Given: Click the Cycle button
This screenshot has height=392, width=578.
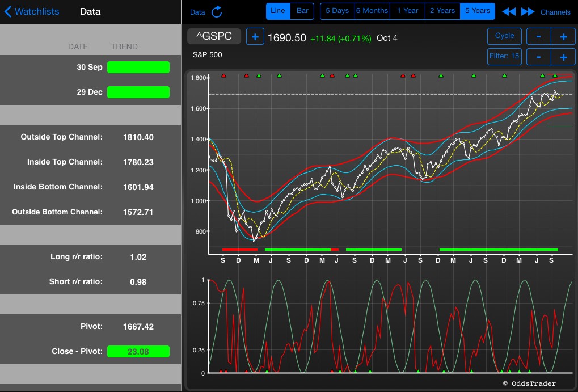Looking at the screenshot, I should tap(504, 36).
